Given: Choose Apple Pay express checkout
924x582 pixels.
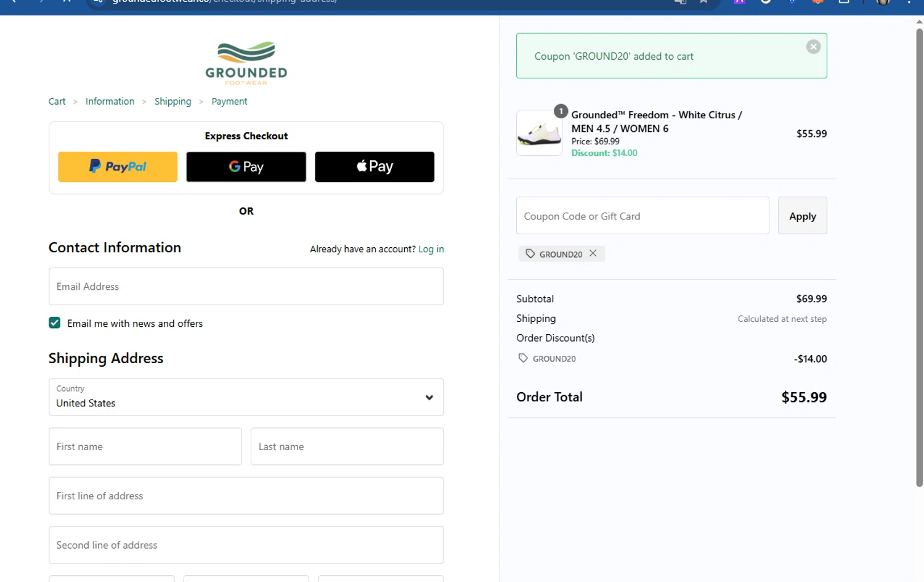Looking at the screenshot, I should pyautogui.click(x=375, y=166).
